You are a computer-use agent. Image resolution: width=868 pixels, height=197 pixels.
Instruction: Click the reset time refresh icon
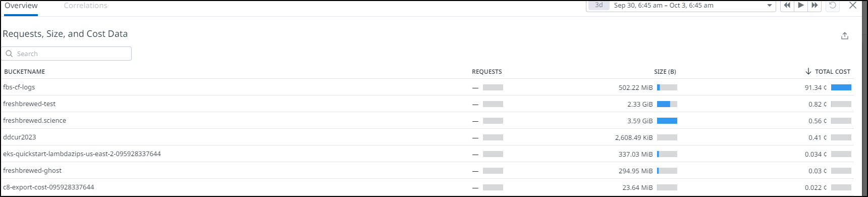click(833, 5)
